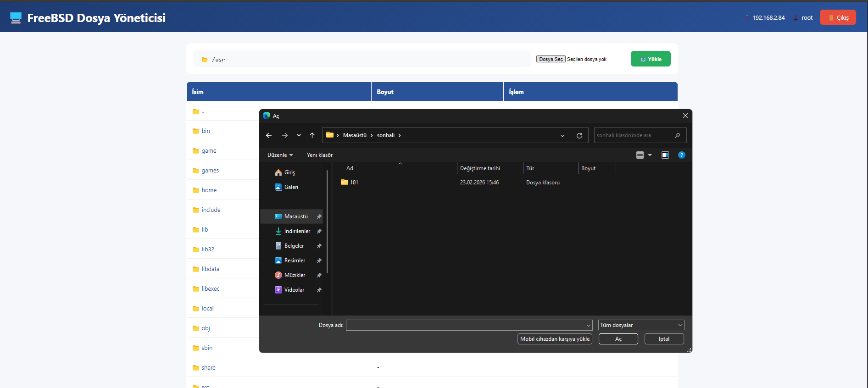The width and height of the screenshot is (868, 388).
Task: Unpin Belgeler using its pin icon
Action: [x=319, y=246]
